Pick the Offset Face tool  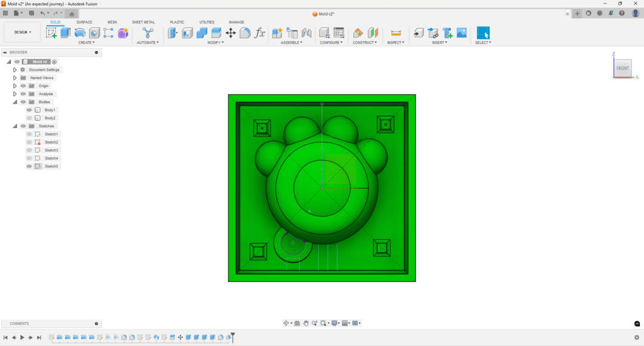pyautogui.click(x=216, y=33)
